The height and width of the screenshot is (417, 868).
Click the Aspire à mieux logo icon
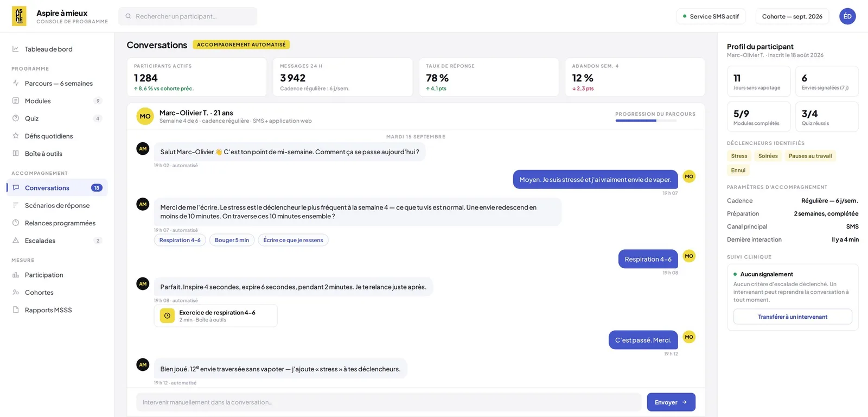(x=19, y=16)
